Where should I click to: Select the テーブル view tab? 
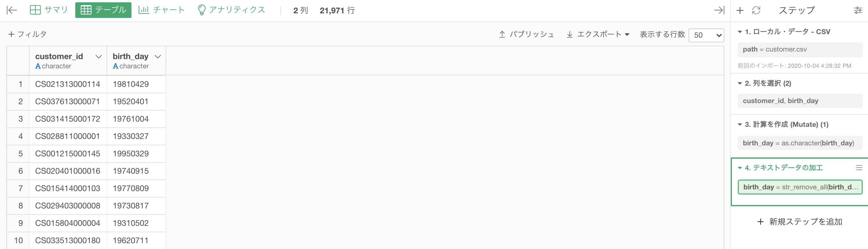pyautogui.click(x=103, y=10)
